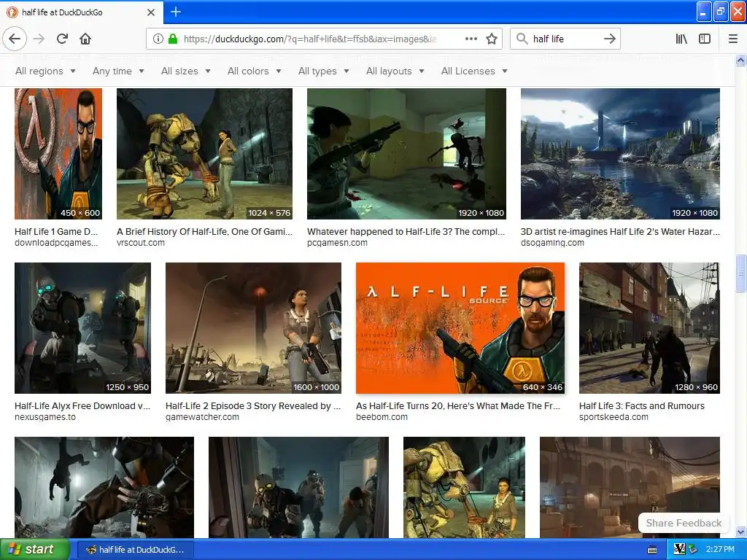Click the scrollbar down arrow
The image size is (747, 560).
pos(740,532)
